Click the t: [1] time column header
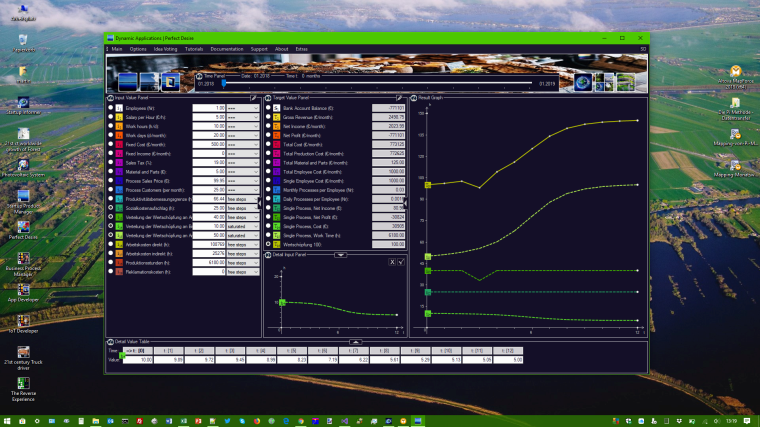 [169, 350]
